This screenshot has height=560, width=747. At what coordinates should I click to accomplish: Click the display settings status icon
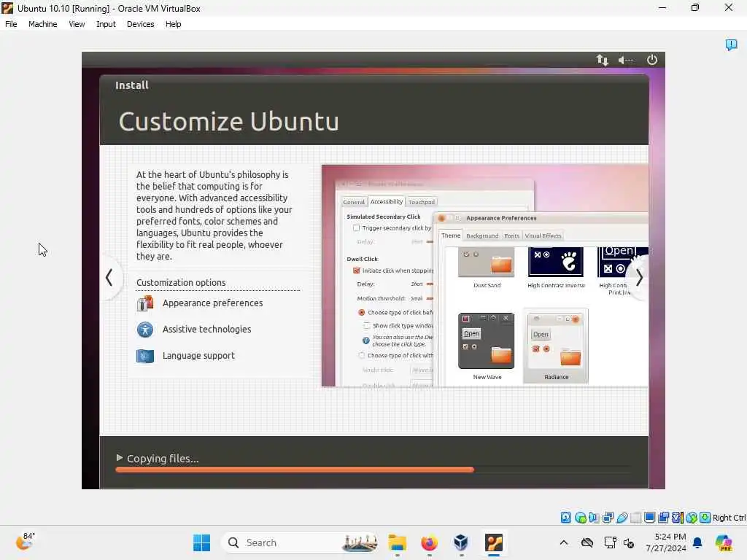tap(649, 518)
